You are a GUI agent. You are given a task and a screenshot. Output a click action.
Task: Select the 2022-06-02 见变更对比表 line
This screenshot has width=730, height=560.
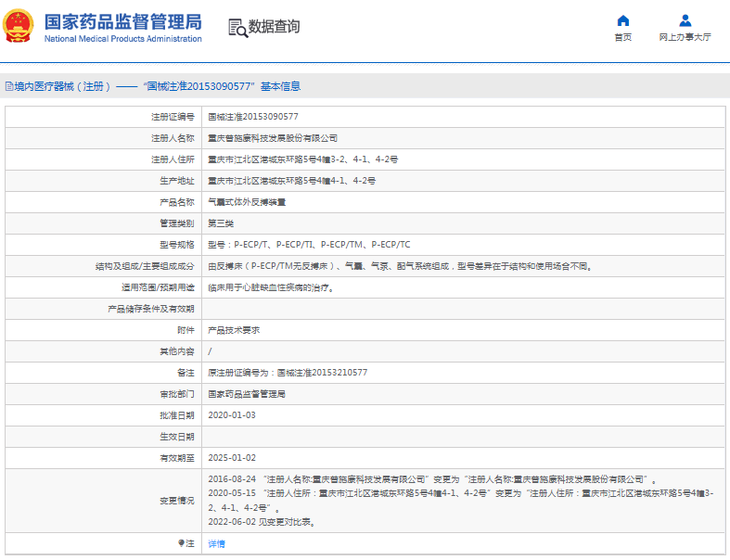coord(262,522)
